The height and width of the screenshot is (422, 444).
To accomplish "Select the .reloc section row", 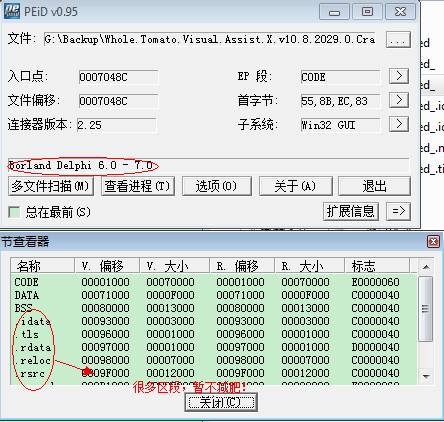I will click(213, 360).
